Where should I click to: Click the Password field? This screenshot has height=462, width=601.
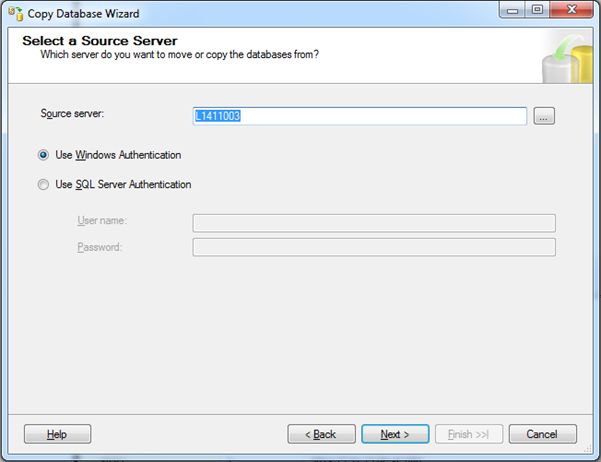click(373, 247)
